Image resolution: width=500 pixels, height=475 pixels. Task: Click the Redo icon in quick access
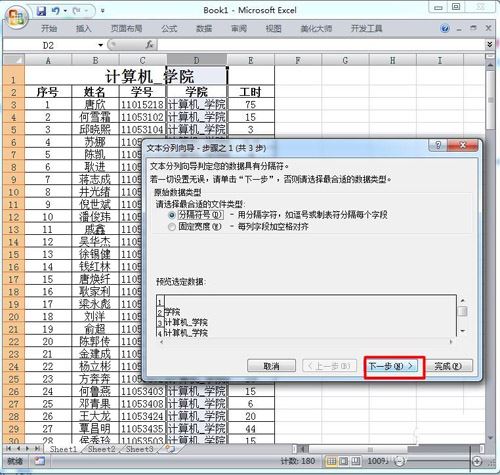click(77, 11)
